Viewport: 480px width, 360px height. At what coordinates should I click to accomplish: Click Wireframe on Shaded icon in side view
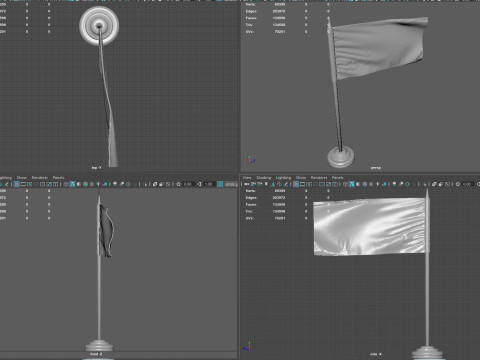(365, 184)
